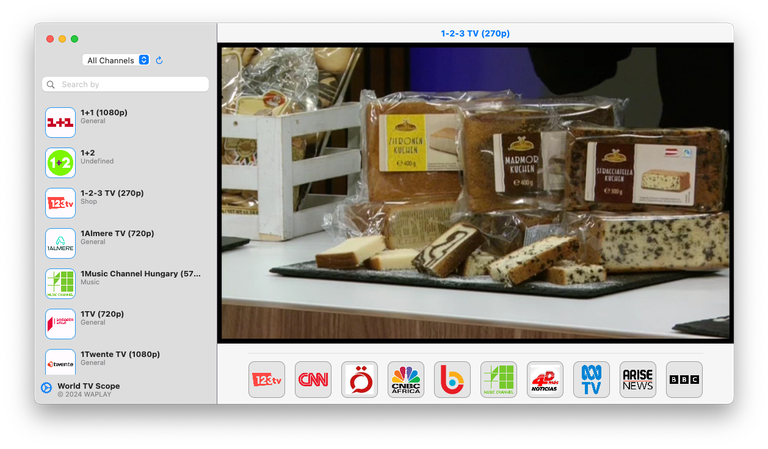
Task: Open the 1+1 (1080p) channel logo
Action: coord(60,122)
